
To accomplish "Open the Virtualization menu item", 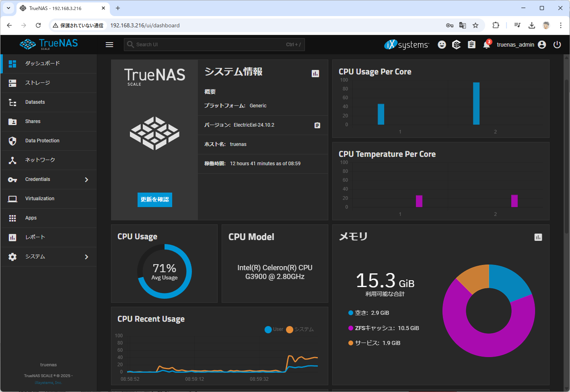I will (49, 199).
